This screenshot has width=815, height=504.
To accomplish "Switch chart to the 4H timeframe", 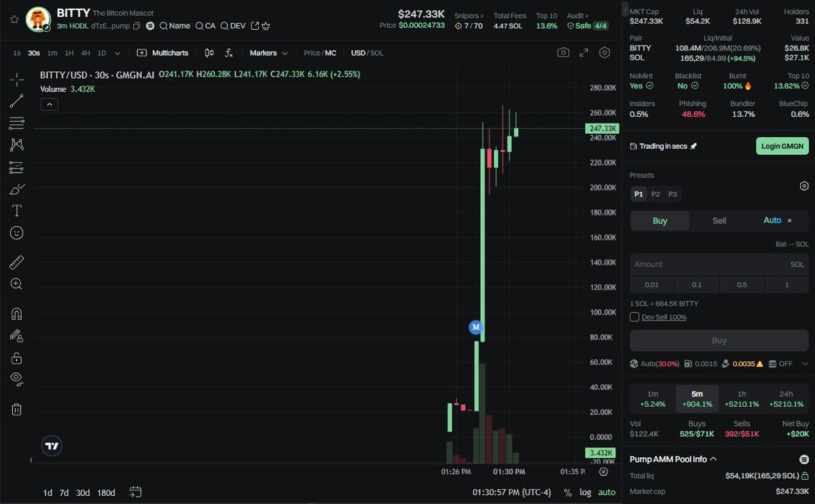I will point(86,53).
